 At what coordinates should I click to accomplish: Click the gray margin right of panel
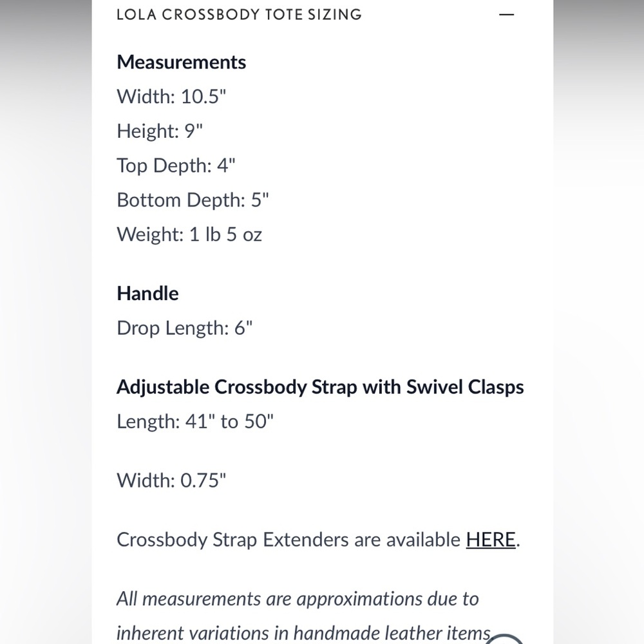click(598, 322)
